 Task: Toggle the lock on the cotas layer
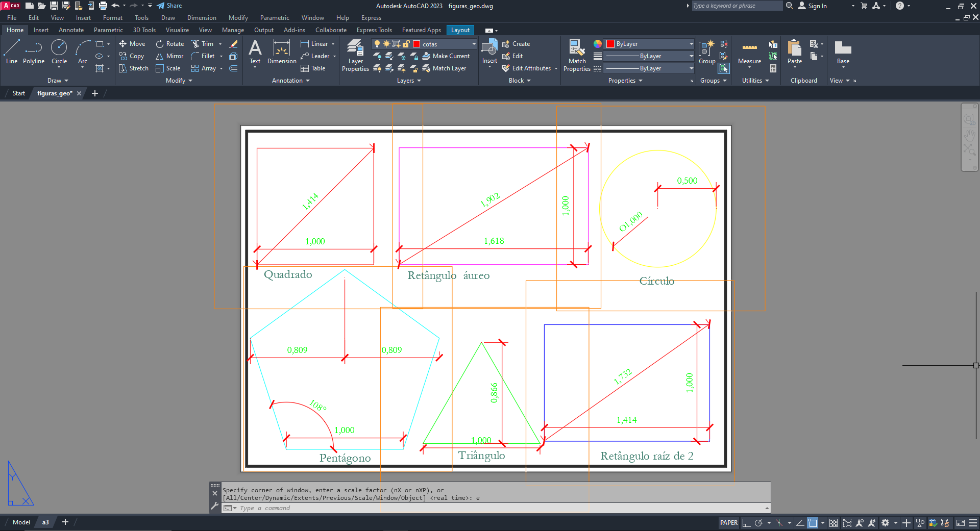[x=406, y=44]
